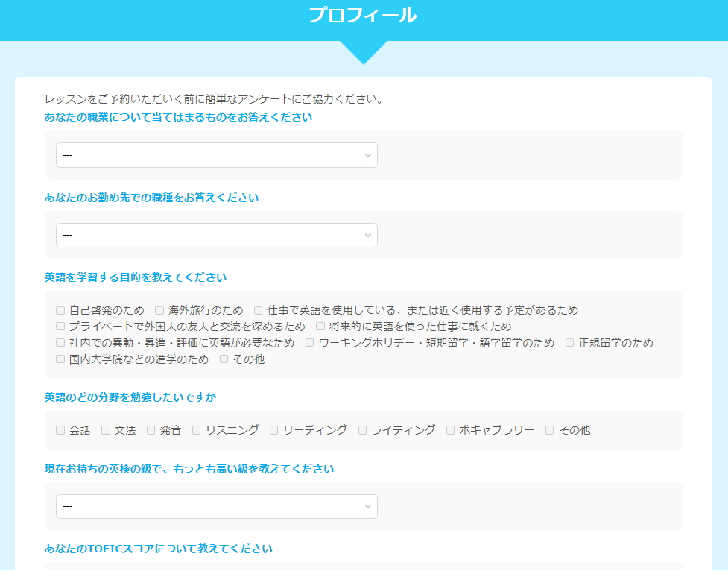The image size is (728, 574).
Task: Check 国内大学院などの進学のため checkbox
Action: pos(60,359)
